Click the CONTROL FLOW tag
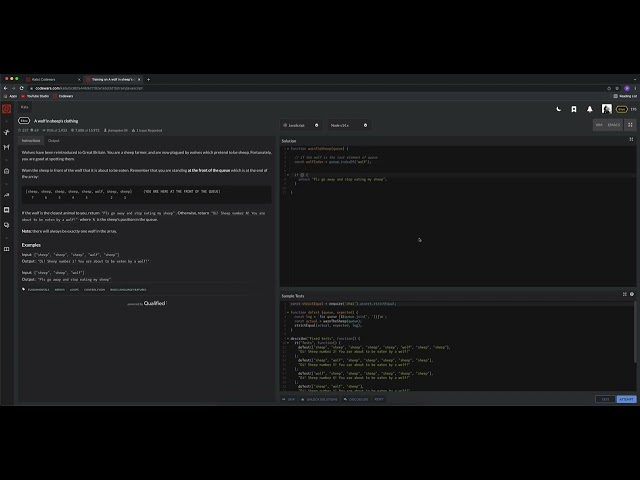This screenshot has height=480, width=640. (x=94, y=290)
